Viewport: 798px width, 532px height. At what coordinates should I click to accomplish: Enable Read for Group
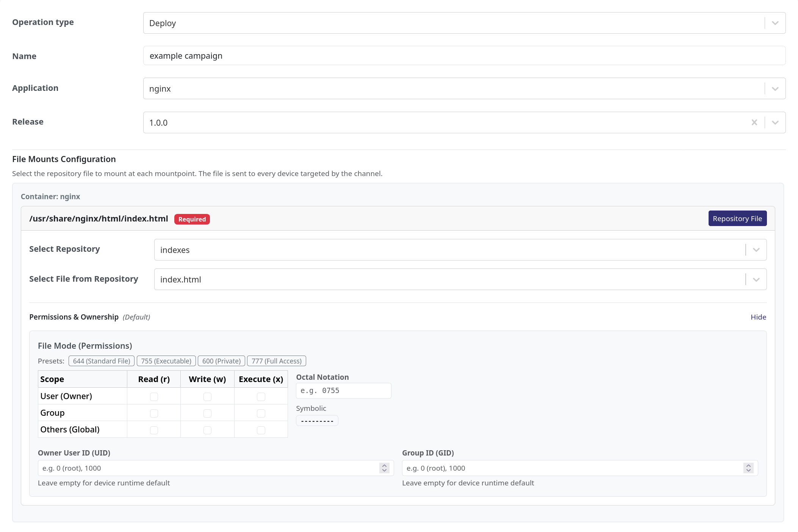(x=154, y=413)
